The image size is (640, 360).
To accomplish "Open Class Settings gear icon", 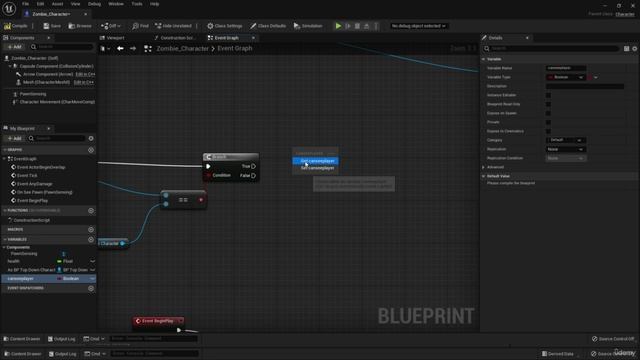I will point(210,26).
